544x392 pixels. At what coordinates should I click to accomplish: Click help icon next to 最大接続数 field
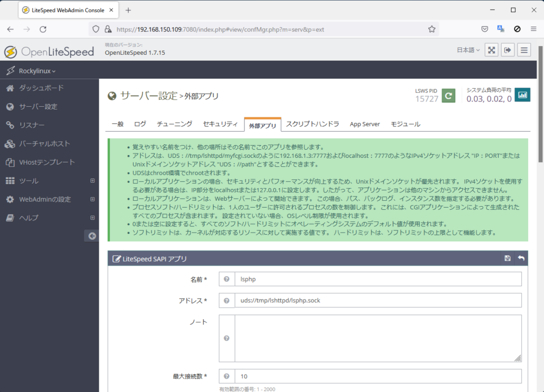[227, 377]
